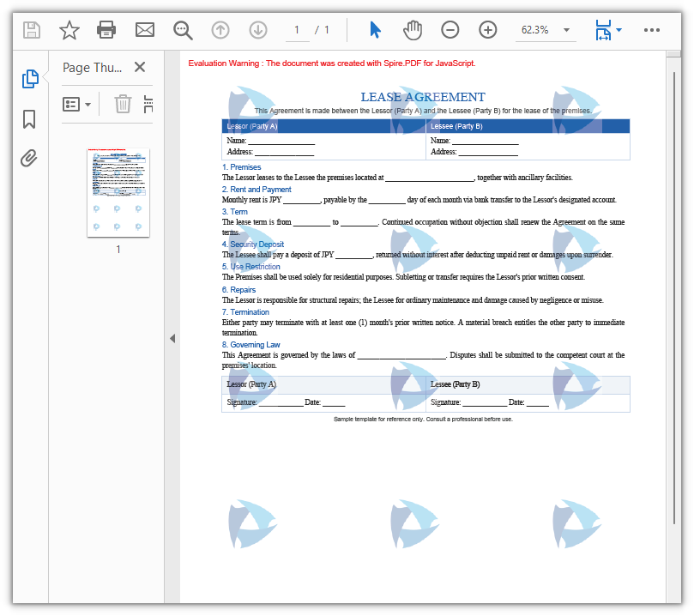Click the 'Sample template for reference only' footer
Viewport: 694px width, 616px height.
(423, 419)
